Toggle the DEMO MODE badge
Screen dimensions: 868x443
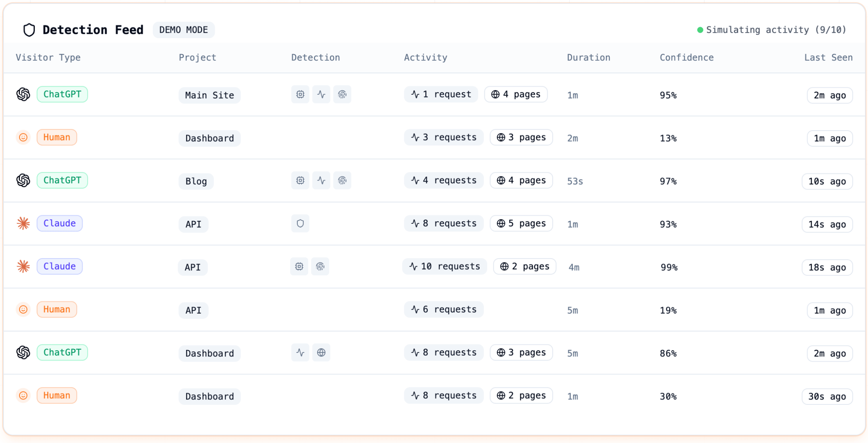click(184, 30)
